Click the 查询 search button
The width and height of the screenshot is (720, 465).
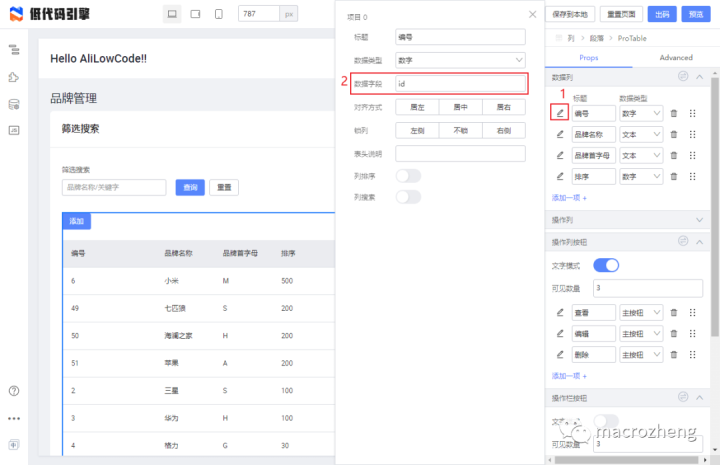pos(190,187)
